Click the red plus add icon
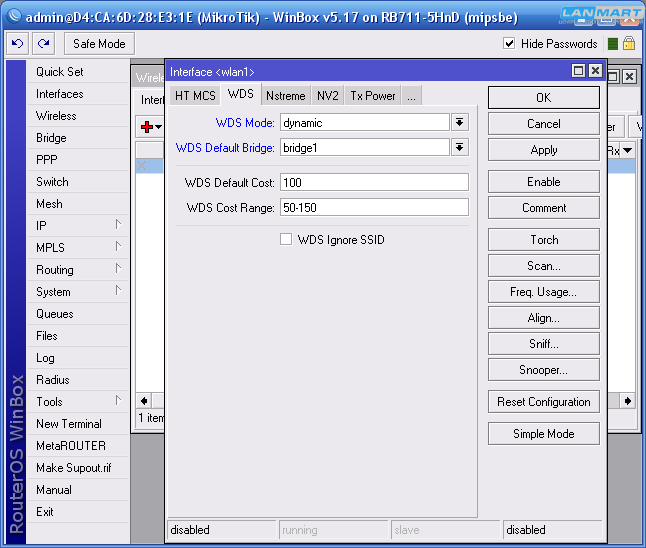The height and width of the screenshot is (548, 646). [x=146, y=127]
